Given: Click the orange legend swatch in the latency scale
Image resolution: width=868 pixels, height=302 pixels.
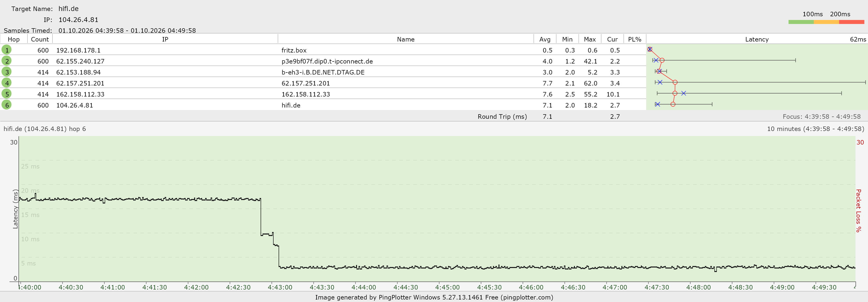Looking at the screenshot, I should pyautogui.click(x=826, y=22).
